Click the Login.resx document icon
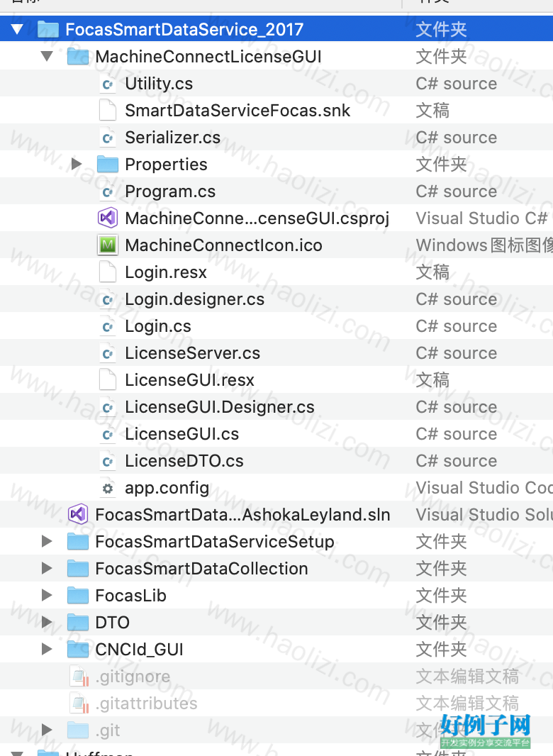Viewport: 553px width, 756px height. (x=108, y=272)
